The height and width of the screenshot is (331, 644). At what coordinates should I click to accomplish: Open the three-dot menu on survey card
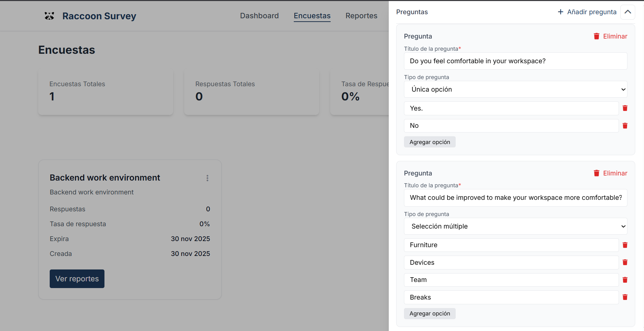[207, 178]
